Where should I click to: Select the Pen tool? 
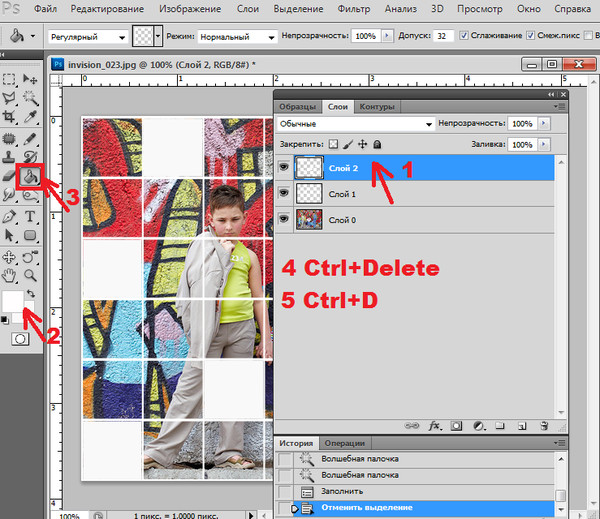tap(9, 217)
